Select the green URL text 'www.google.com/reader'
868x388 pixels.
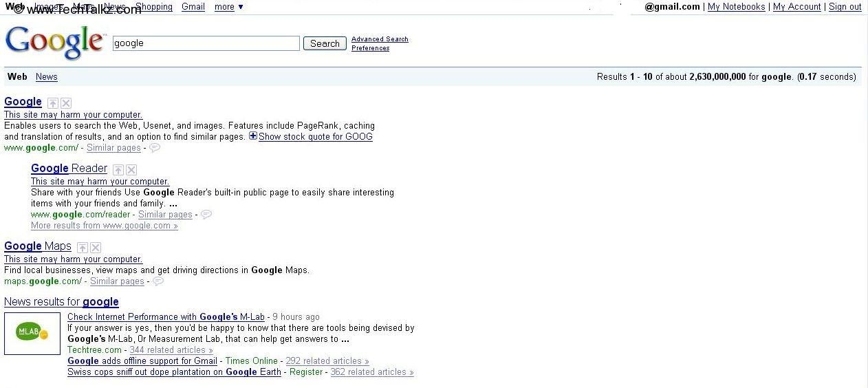click(x=80, y=215)
